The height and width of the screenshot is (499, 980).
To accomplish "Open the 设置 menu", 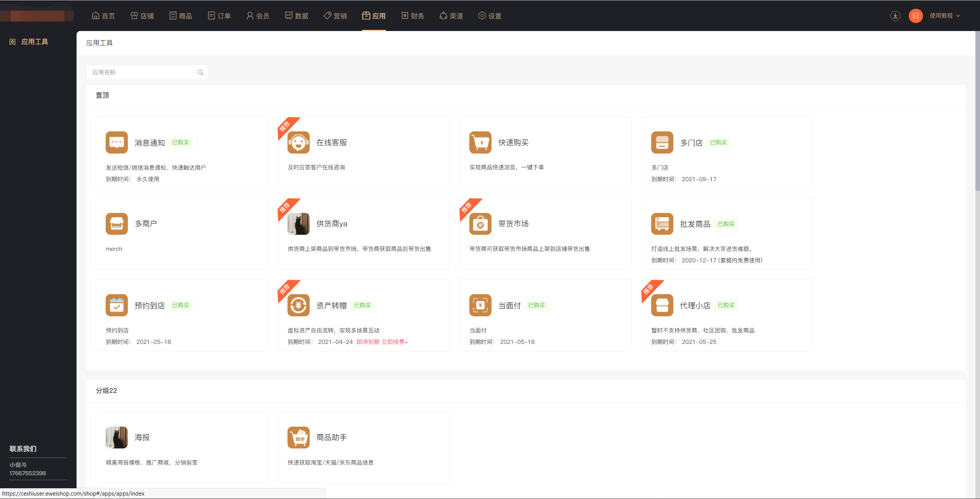I will tap(490, 16).
